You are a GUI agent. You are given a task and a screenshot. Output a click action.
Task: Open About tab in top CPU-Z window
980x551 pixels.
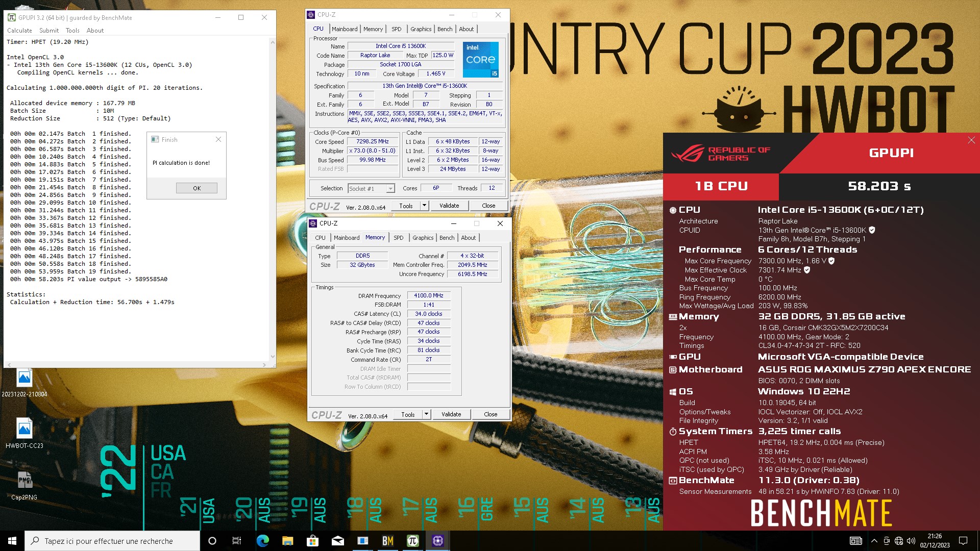[x=467, y=29]
